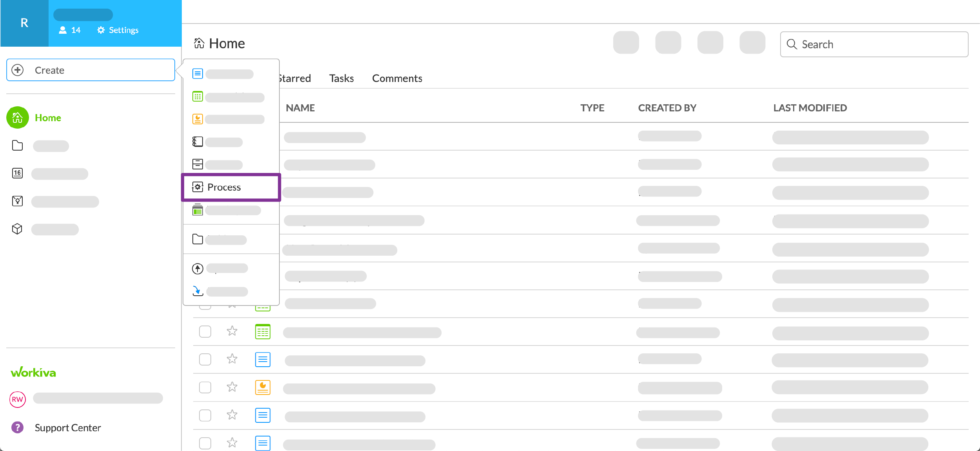Click the calendar icon in the sidebar

17,173
